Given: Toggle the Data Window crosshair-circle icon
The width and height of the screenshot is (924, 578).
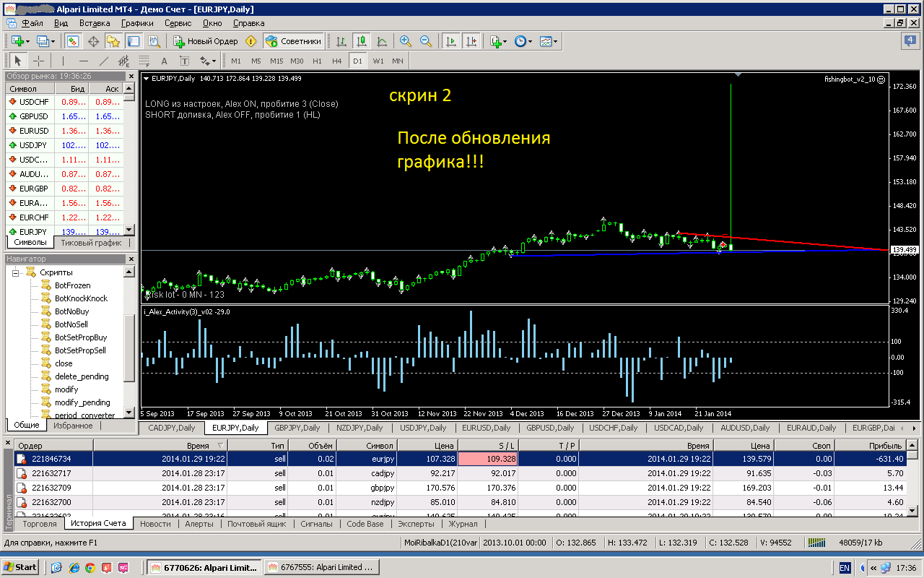Looking at the screenshot, I should pyautogui.click(x=93, y=41).
